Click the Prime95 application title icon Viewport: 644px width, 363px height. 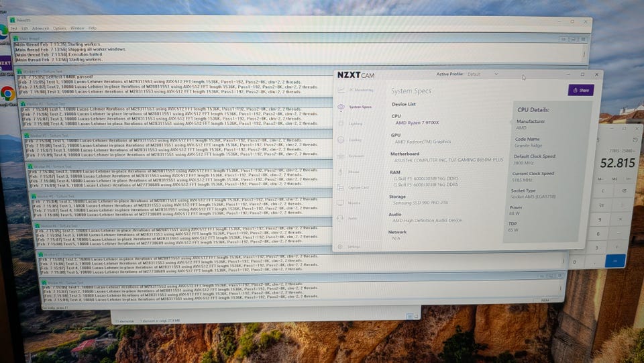[x=12, y=20]
